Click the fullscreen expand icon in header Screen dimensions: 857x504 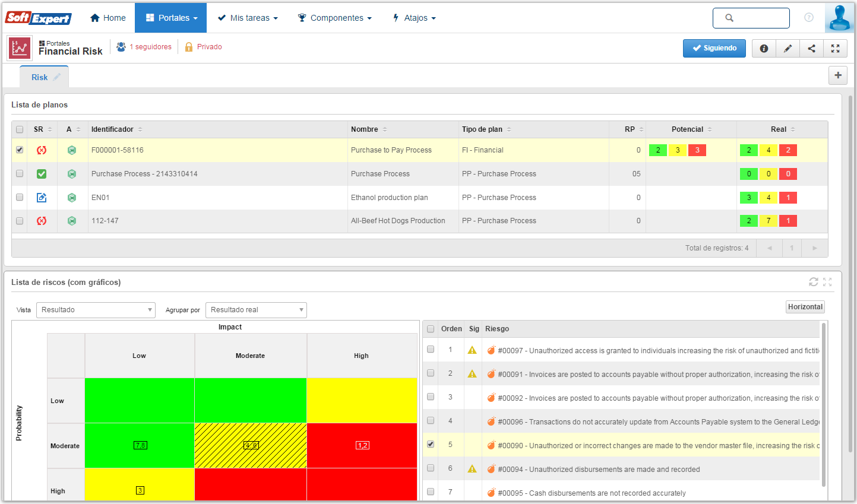835,49
